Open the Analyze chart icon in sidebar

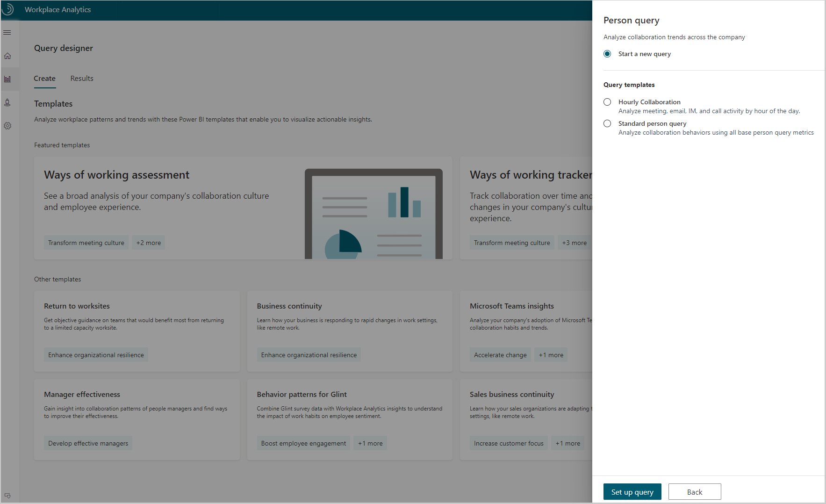coord(7,79)
